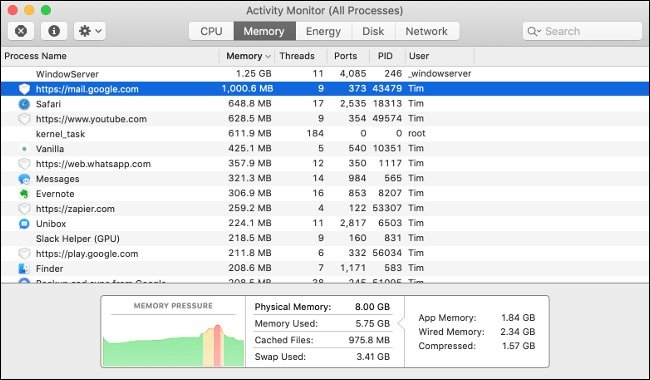This screenshot has width=650, height=380.
Task: Click the PID 43479 cell
Action: click(387, 89)
